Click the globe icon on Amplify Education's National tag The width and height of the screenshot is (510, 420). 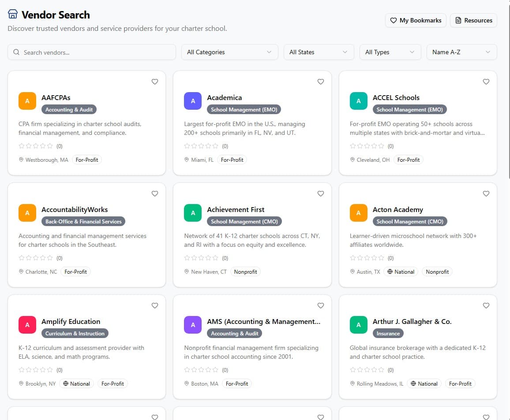(x=66, y=383)
